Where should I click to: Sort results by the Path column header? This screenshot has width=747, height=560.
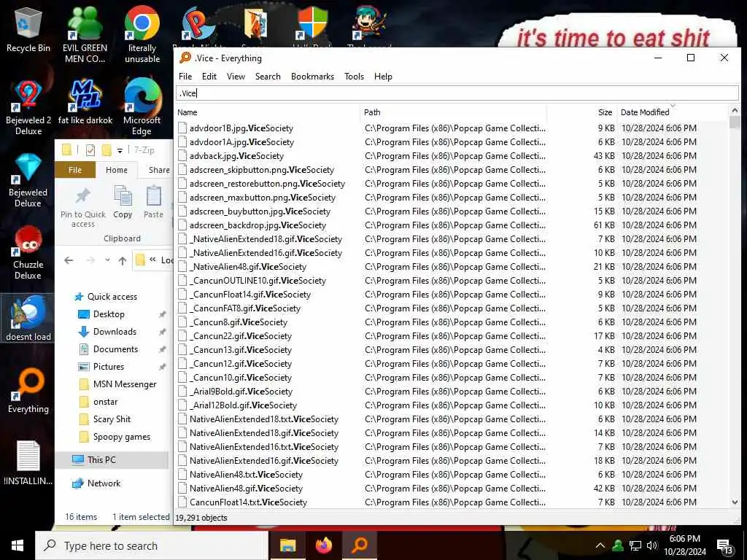(454, 112)
